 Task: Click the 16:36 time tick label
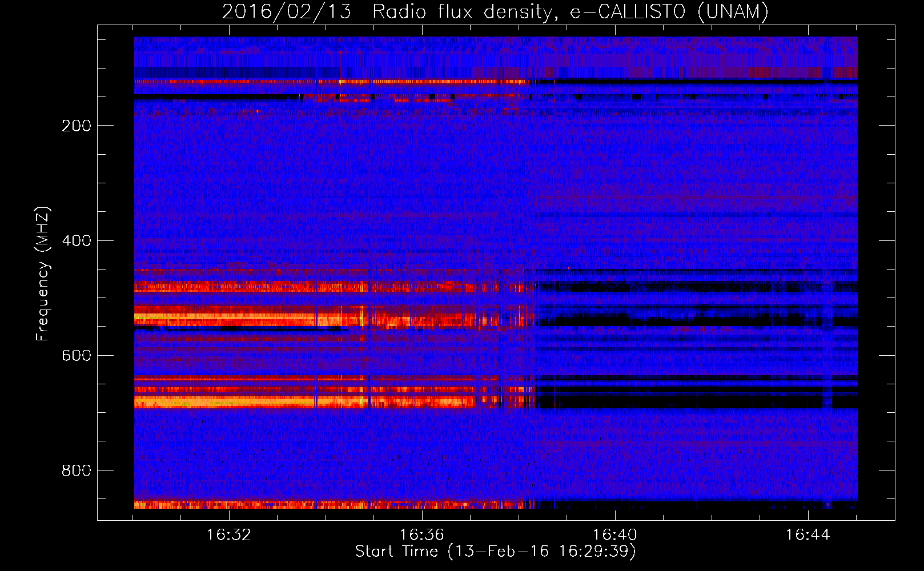click(x=421, y=535)
